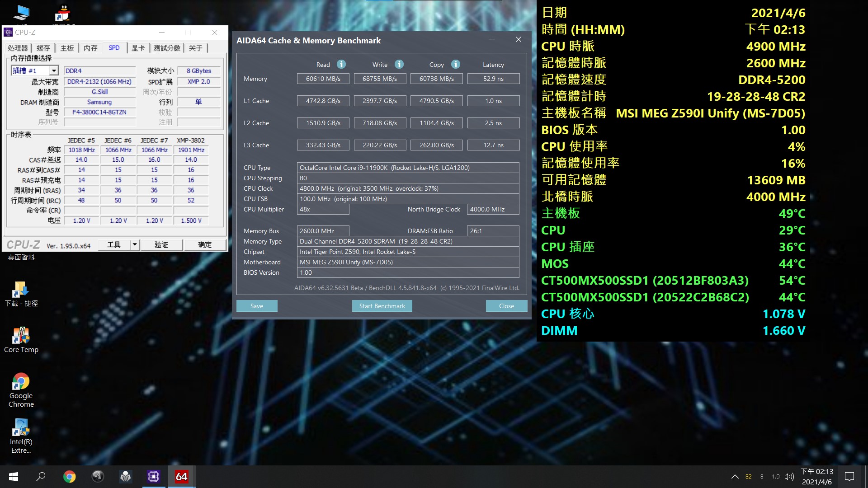Click the Memory Latency value 52.9 ns
The height and width of the screenshot is (488, 868).
[493, 79]
